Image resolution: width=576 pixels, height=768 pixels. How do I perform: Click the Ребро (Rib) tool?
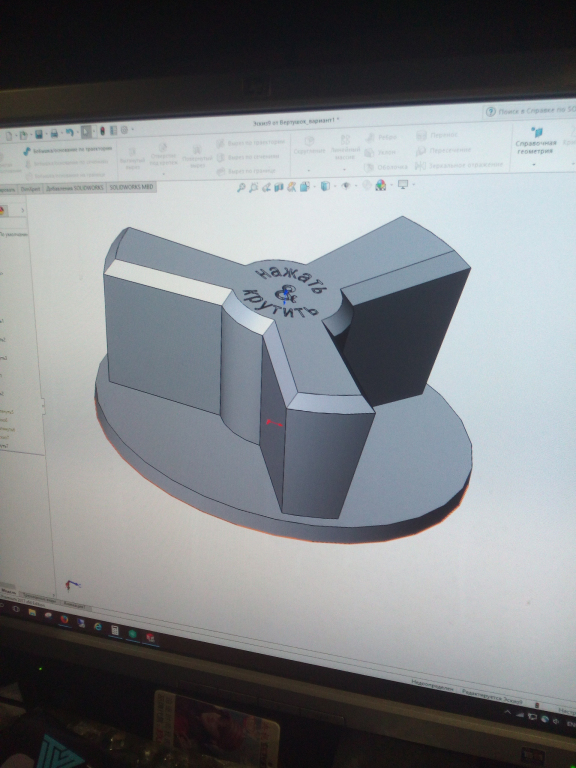point(381,138)
